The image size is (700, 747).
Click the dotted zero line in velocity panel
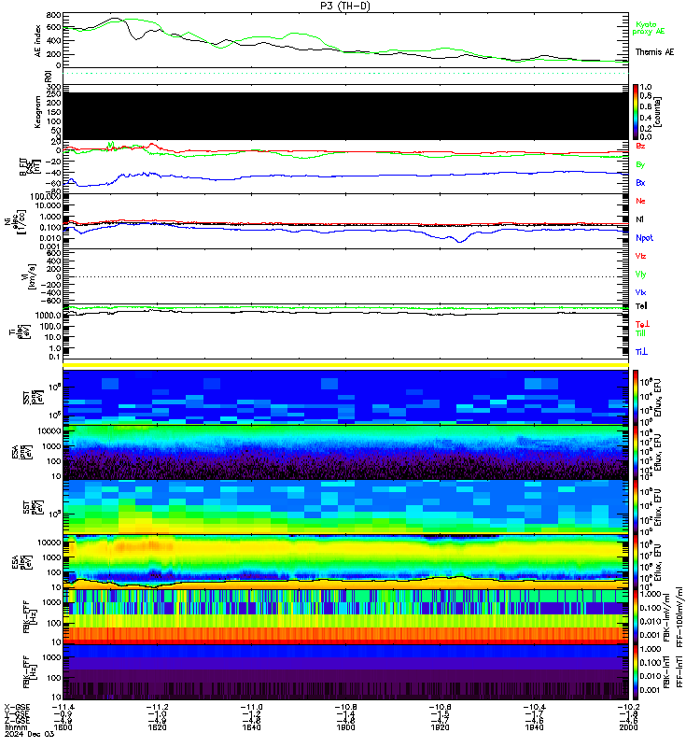click(x=345, y=276)
